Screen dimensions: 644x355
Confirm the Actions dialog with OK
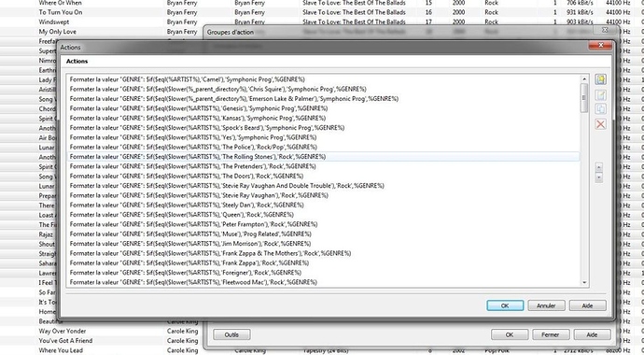505,305
